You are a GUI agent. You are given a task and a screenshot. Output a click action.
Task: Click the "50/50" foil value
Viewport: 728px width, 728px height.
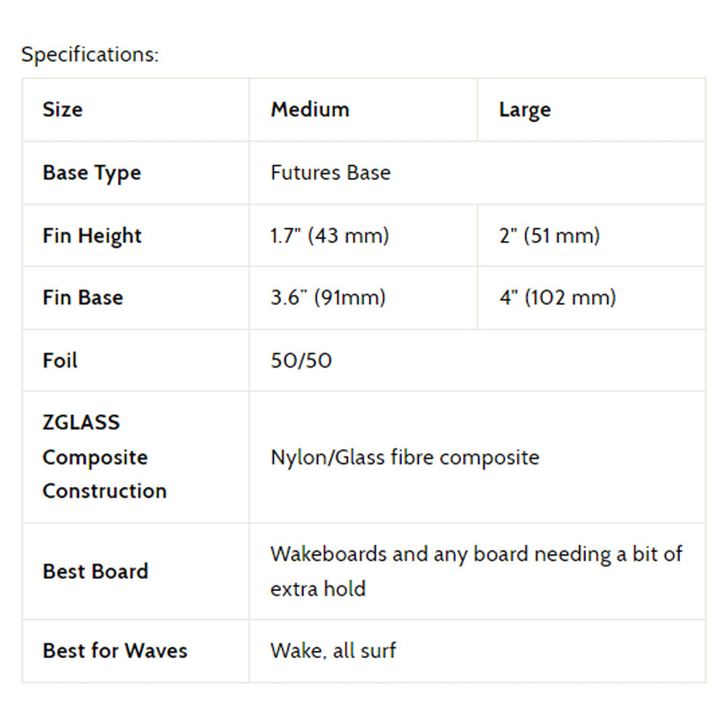tap(301, 360)
